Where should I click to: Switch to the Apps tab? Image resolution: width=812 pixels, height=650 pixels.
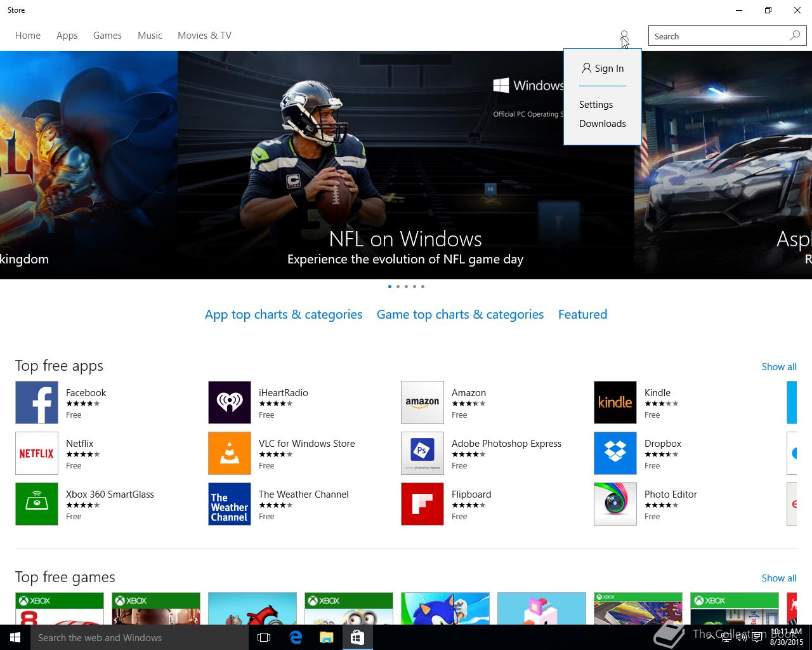pos(67,36)
